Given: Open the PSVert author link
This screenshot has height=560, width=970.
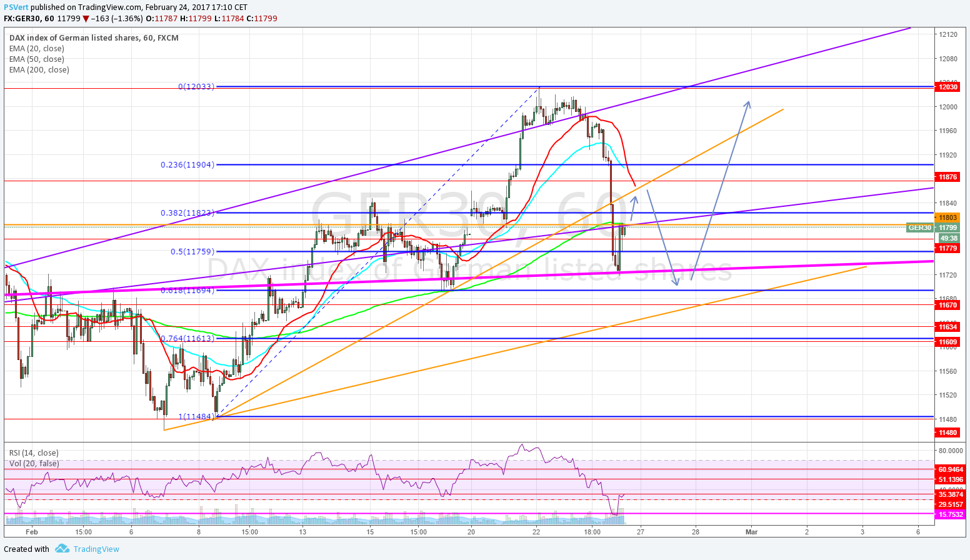Looking at the screenshot, I should point(16,7).
